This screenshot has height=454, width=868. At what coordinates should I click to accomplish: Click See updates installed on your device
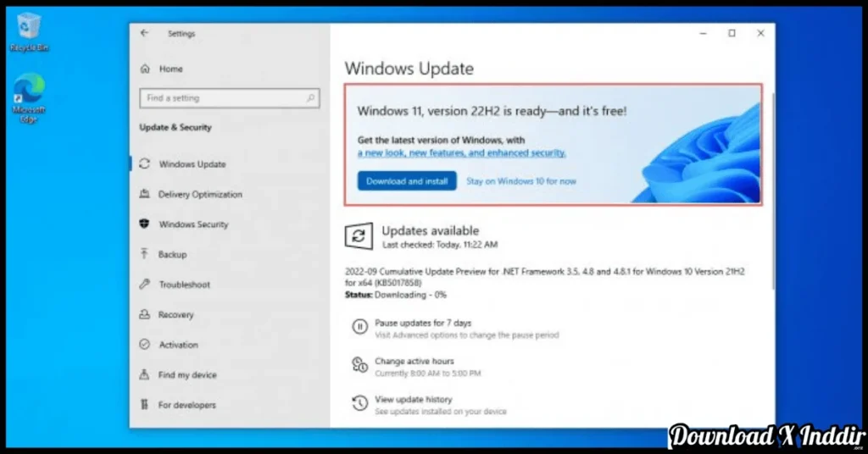[x=440, y=412]
